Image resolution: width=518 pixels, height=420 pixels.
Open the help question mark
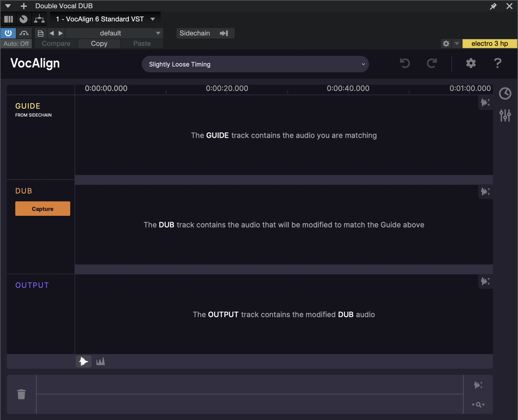(x=498, y=63)
